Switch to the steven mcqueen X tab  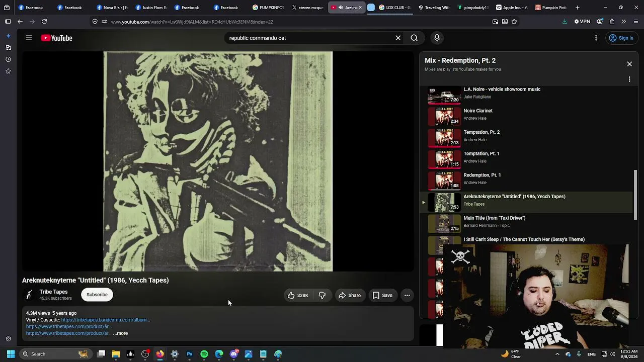coord(307,8)
